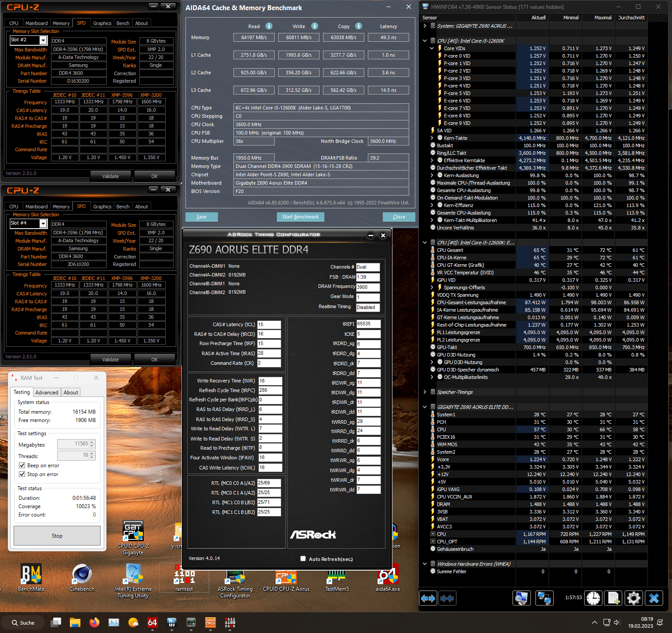Open About tab in RAM Test
672x633 pixels.
coord(71,393)
